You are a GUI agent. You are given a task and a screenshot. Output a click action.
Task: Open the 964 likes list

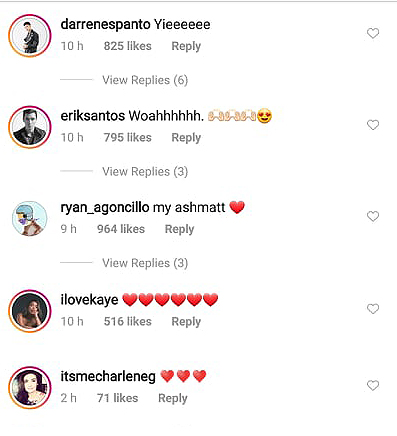121,229
